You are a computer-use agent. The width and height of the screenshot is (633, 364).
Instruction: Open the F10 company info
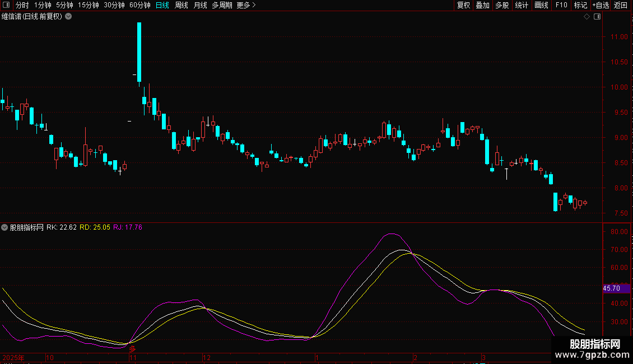coord(561,5)
